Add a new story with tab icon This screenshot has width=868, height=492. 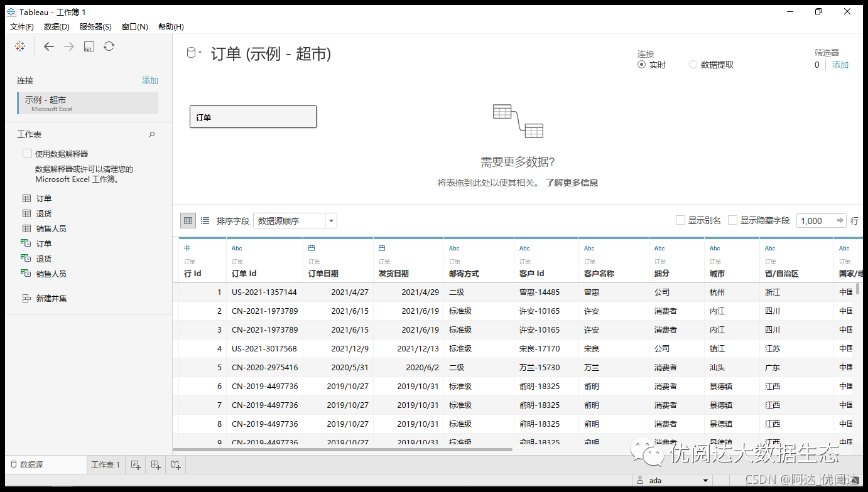[176, 465]
